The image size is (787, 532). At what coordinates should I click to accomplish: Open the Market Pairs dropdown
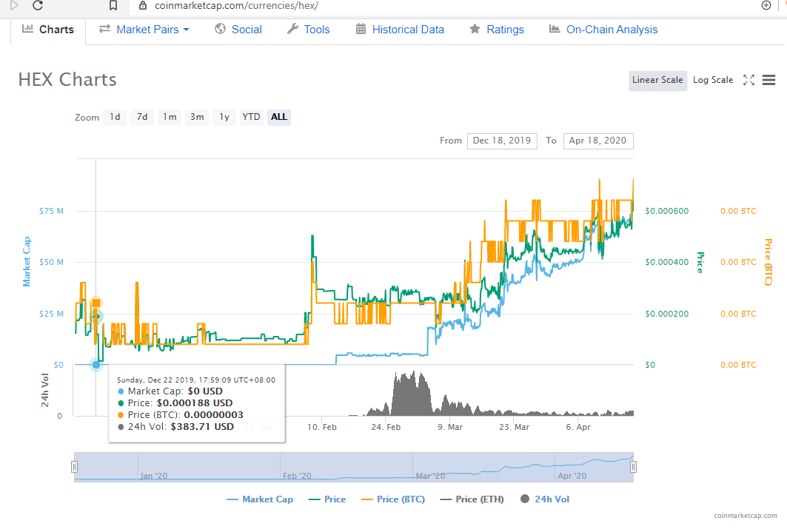tap(186, 30)
